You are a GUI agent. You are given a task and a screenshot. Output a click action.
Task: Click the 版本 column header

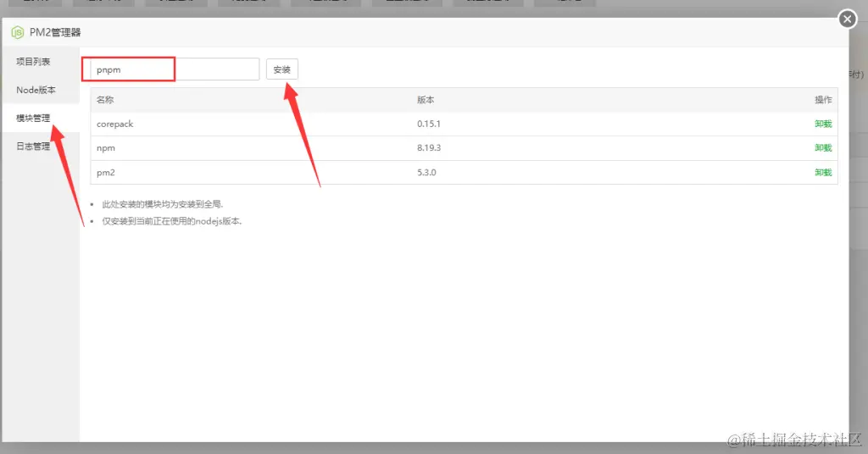coord(426,100)
